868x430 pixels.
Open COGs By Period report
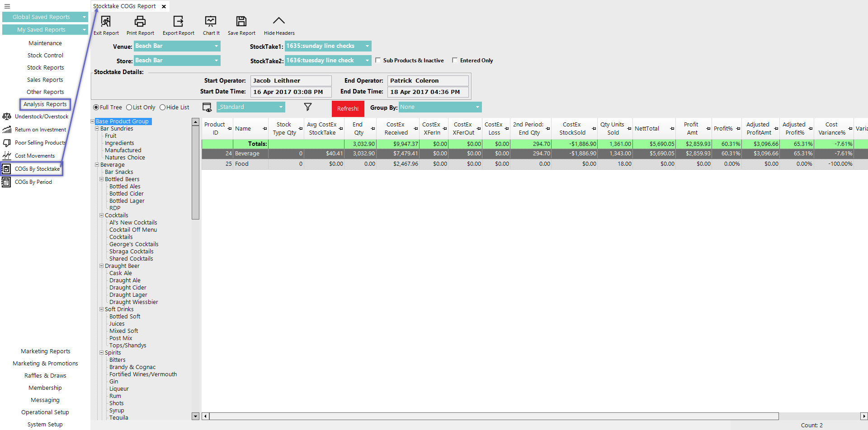click(33, 182)
